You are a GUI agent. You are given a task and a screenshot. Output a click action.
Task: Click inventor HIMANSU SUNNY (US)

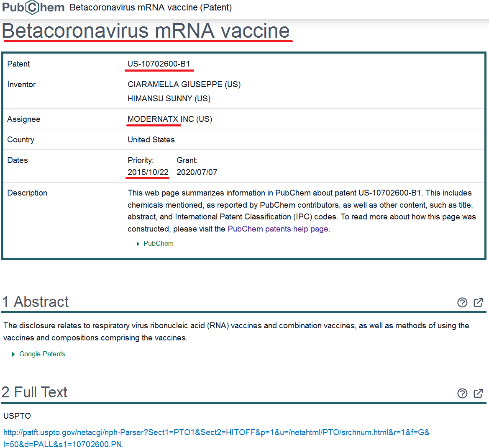[x=169, y=99]
